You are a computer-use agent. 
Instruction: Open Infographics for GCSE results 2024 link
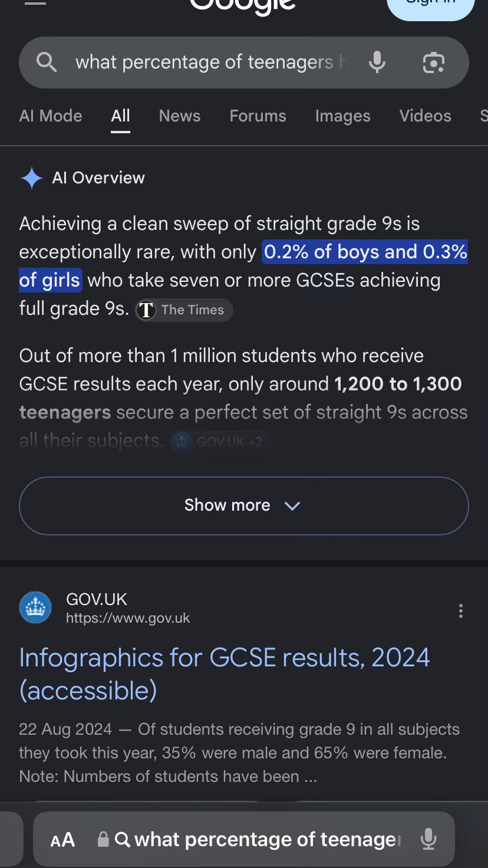[x=225, y=674]
